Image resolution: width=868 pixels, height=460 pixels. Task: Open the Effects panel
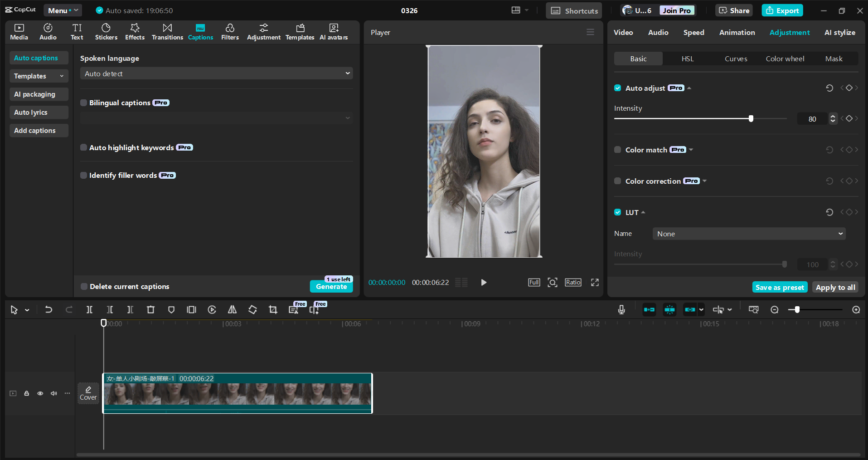tap(134, 32)
